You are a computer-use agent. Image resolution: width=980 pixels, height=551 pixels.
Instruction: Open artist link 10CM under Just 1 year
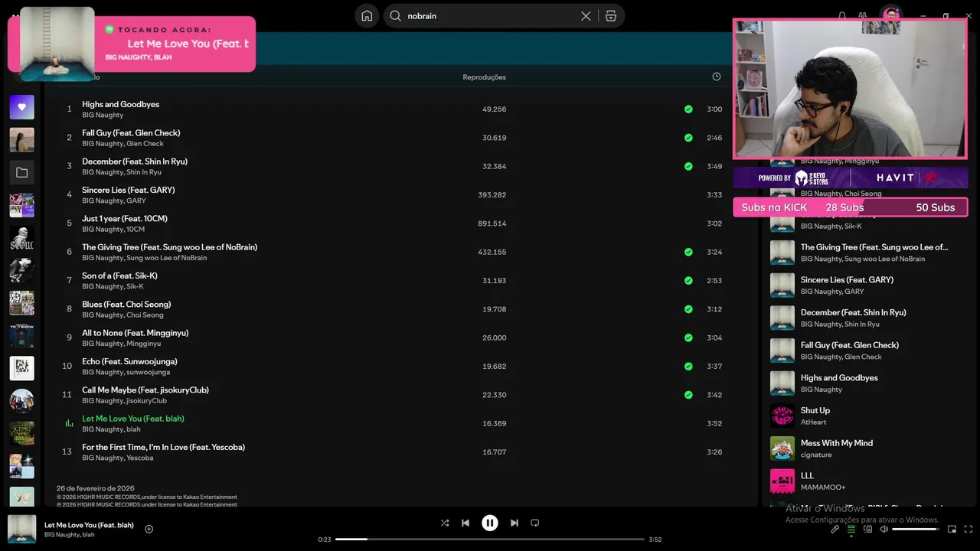(x=136, y=230)
